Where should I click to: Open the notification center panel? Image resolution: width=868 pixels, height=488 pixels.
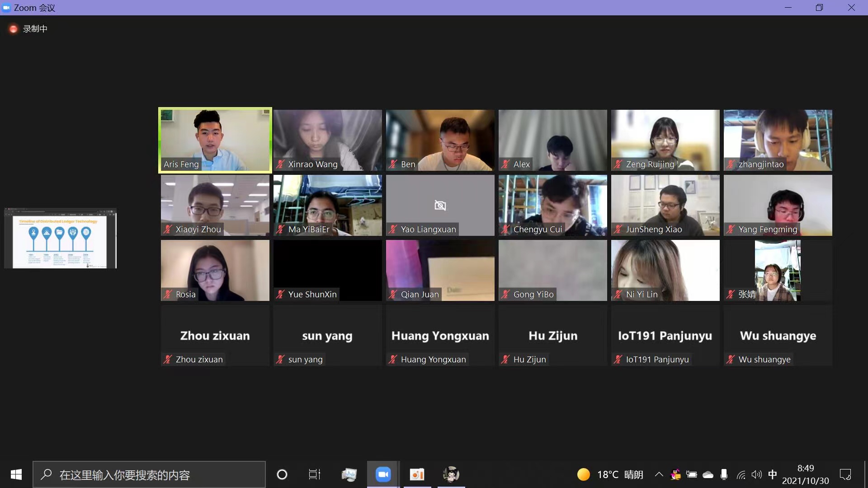click(845, 474)
